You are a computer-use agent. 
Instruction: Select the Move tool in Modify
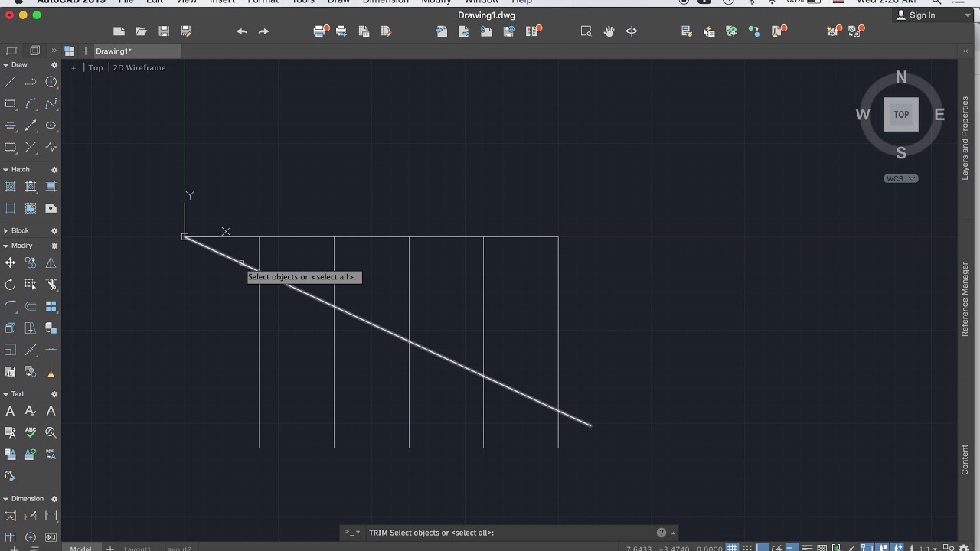(11, 263)
